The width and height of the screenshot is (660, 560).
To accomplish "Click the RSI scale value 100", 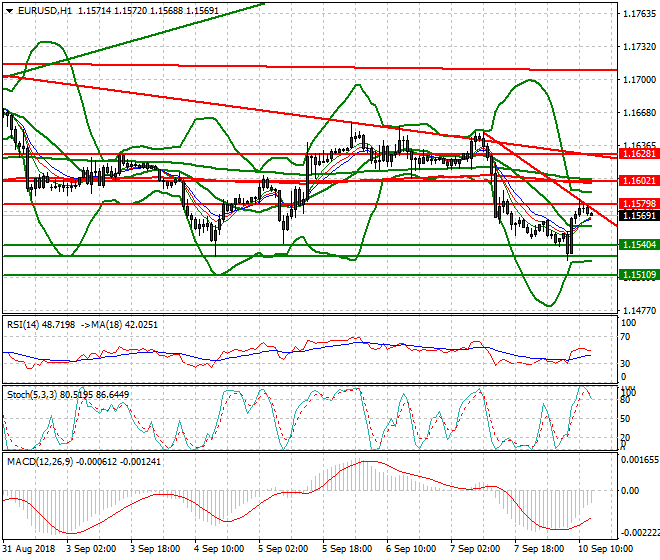I will pos(629,323).
